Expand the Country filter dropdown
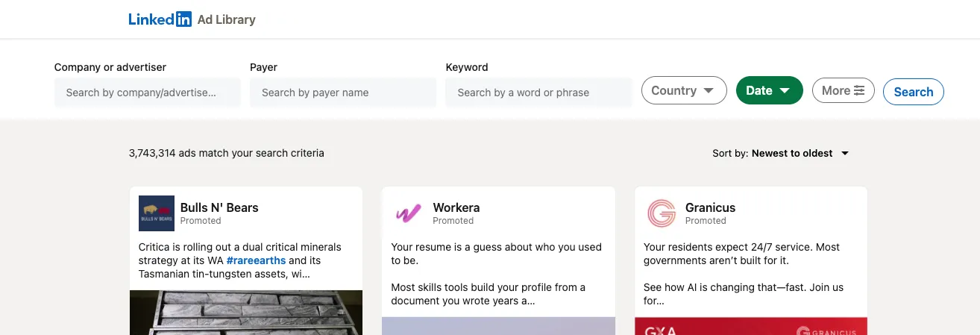Viewport: 980px width, 335px height. [684, 90]
